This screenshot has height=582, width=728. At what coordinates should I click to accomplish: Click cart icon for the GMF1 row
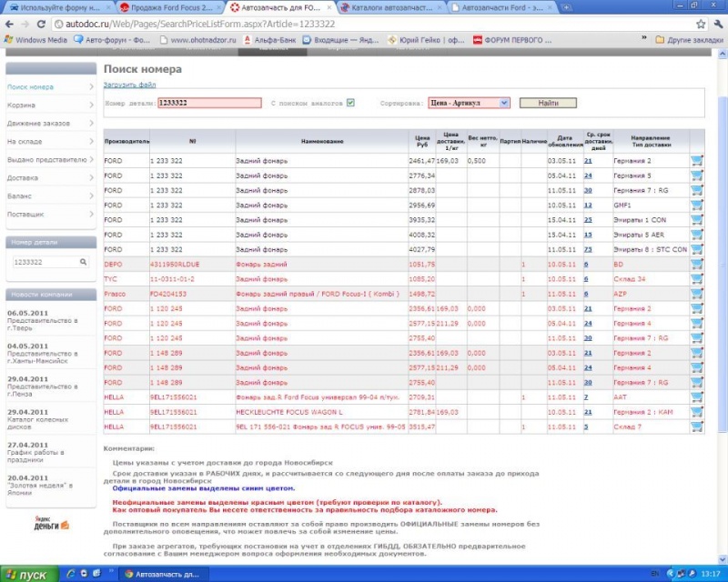pyautogui.click(x=697, y=205)
